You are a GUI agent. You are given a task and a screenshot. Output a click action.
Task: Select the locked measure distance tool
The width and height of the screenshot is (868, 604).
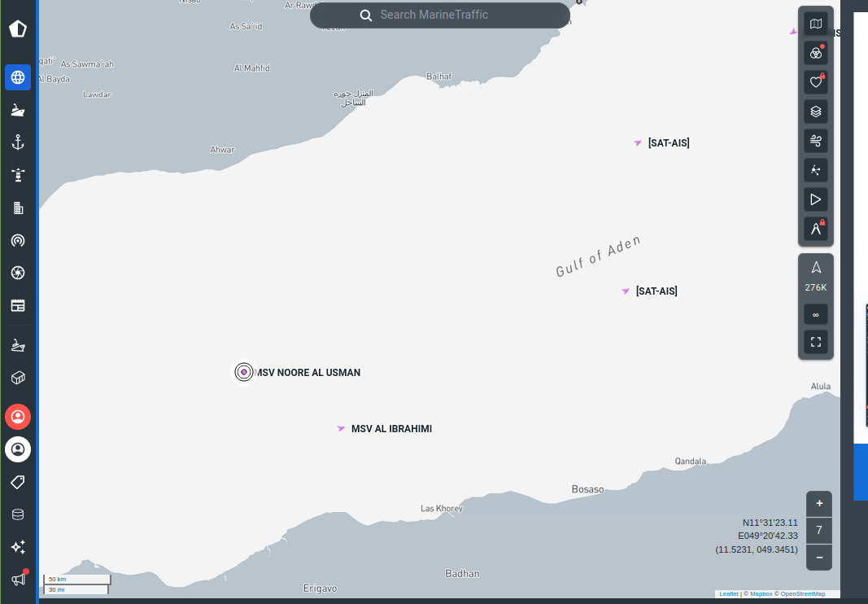(x=815, y=228)
